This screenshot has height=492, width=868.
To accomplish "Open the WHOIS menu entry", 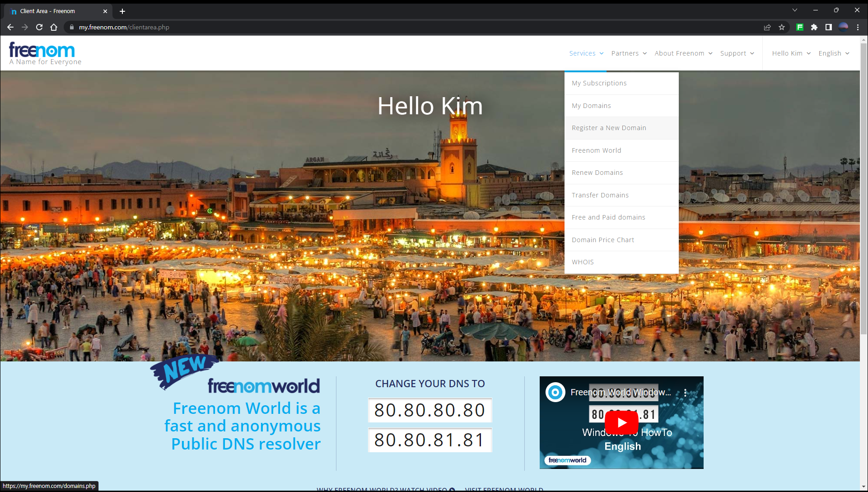I will (583, 262).
